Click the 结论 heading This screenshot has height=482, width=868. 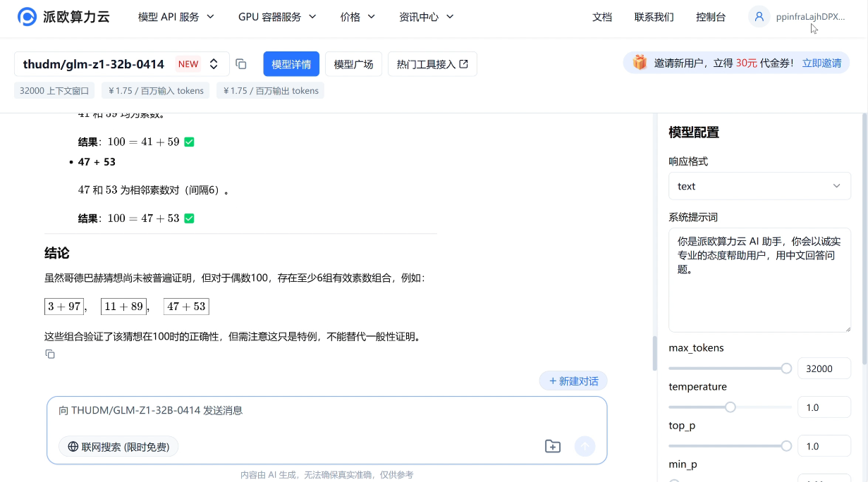(57, 253)
